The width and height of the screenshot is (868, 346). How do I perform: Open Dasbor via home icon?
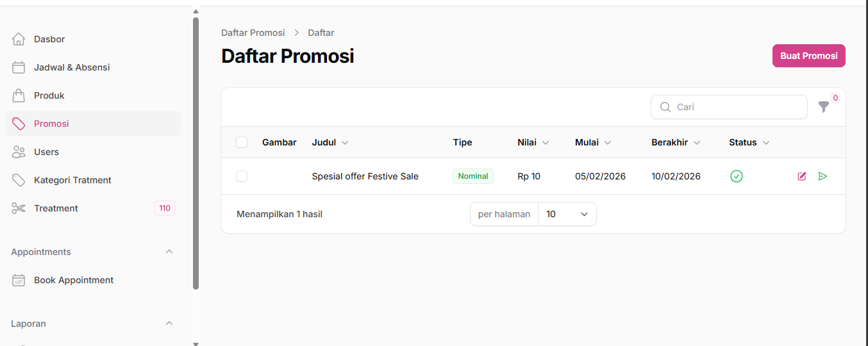[19, 39]
